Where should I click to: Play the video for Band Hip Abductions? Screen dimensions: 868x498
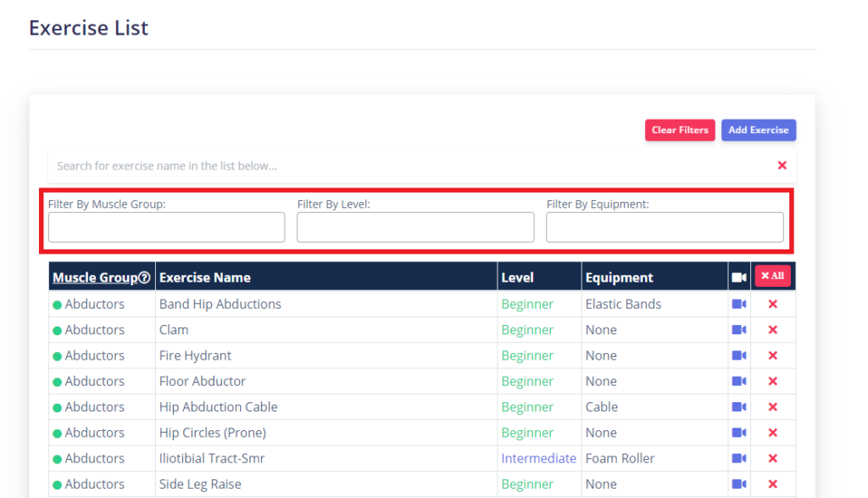coord(738,304)
